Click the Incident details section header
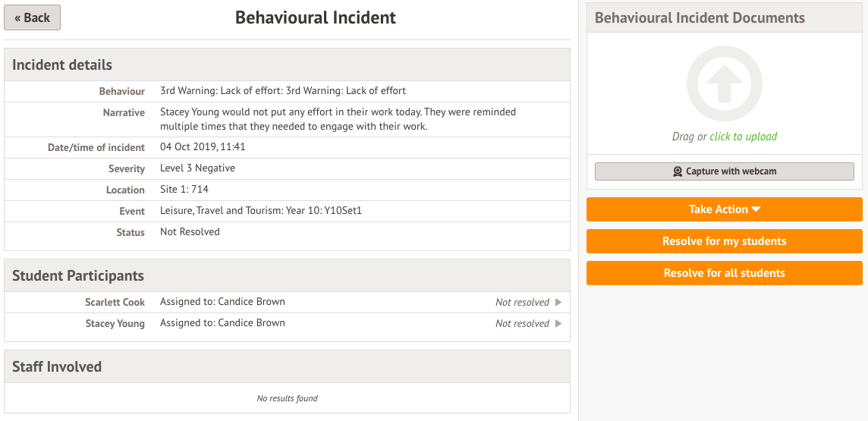This screenshot has height=421, width=868. point(62,65)
